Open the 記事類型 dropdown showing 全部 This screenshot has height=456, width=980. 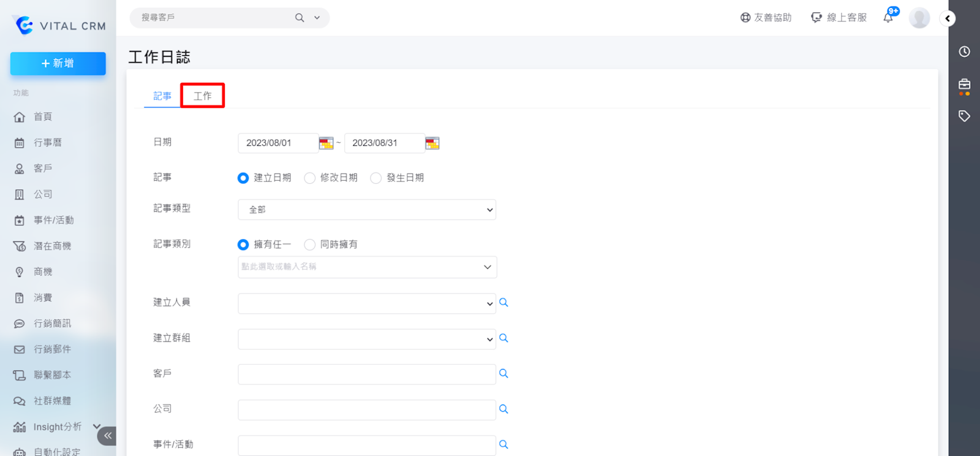pos(366,210)
